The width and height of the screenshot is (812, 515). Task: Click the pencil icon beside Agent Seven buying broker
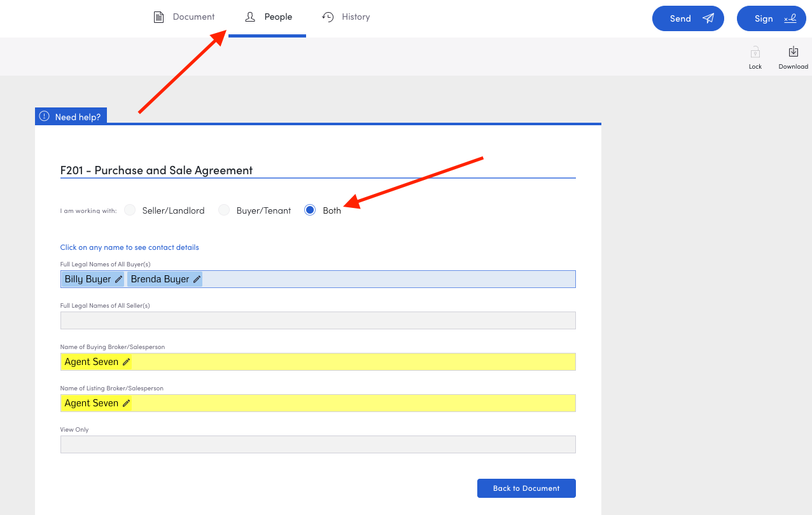[x=127, y=361]
